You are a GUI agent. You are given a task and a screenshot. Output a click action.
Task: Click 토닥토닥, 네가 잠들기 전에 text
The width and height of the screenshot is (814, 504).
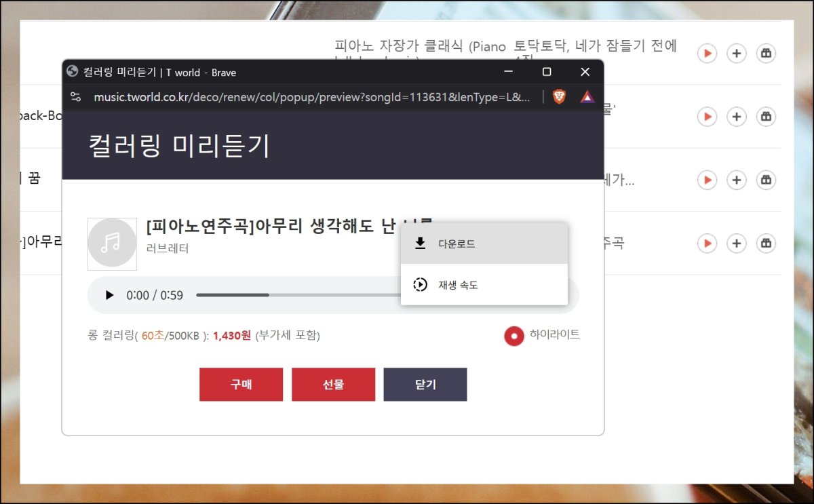pos(596,46)
